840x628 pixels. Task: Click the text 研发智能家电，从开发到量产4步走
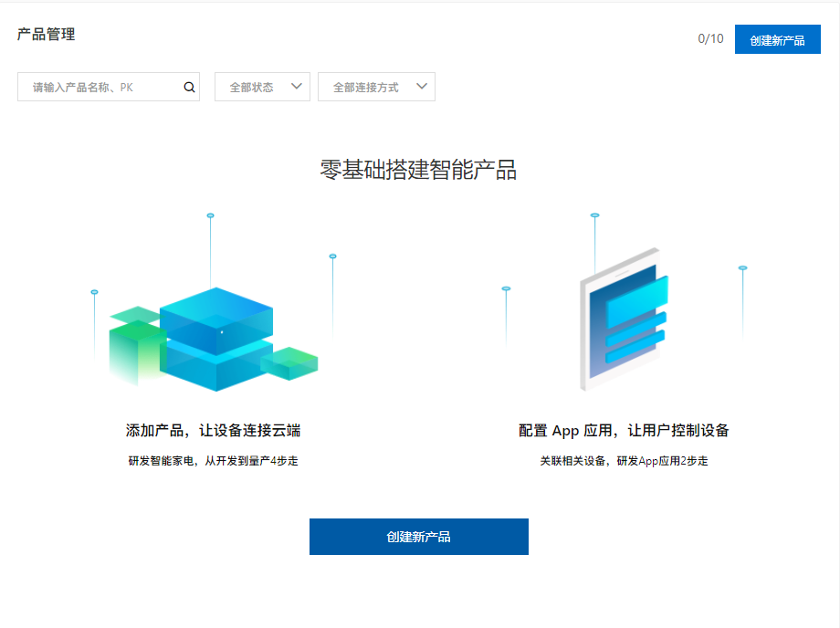pyautogui.click(x=214, y=461)
